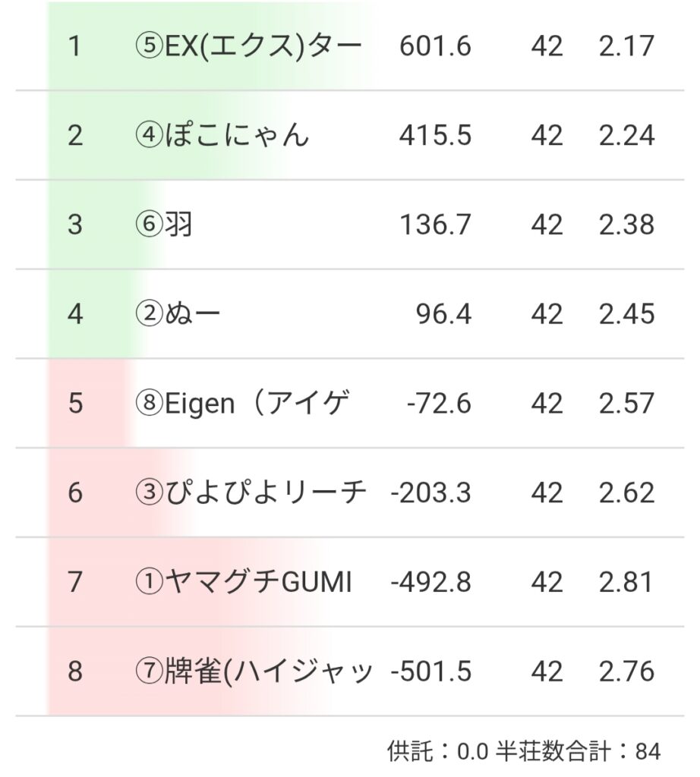The image size is (700, 777).
Task: Select the -72.6 score value
Action: pos(439,404)
